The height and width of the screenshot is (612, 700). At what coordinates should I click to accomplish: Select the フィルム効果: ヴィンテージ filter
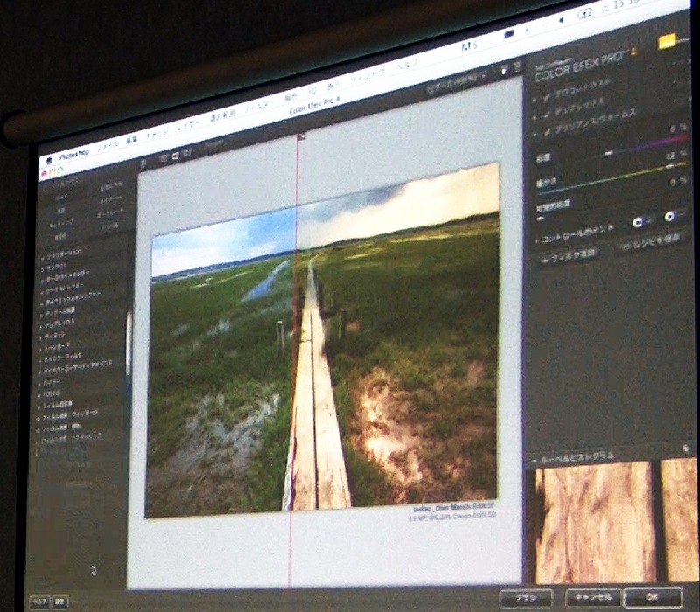[x=69, y=415]
